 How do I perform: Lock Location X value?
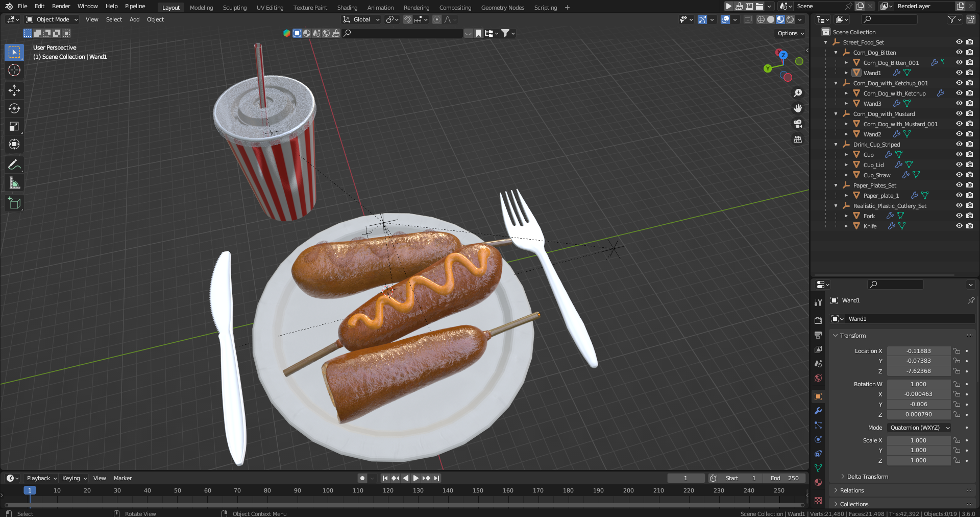tap(957, 351)
